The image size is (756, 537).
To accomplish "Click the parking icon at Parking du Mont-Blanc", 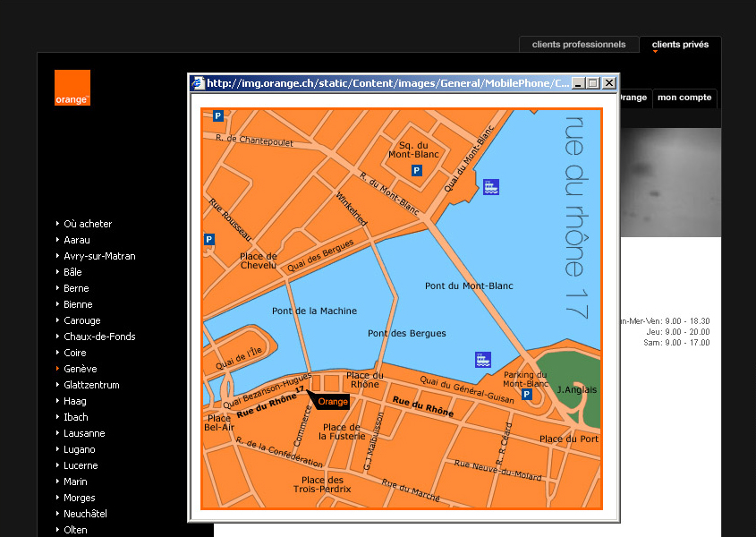I will 526,395.
